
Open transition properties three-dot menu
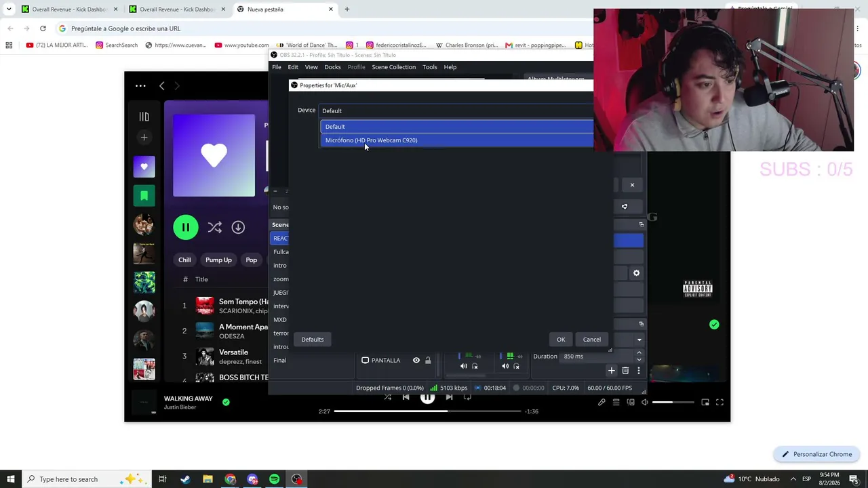[638, 371]
